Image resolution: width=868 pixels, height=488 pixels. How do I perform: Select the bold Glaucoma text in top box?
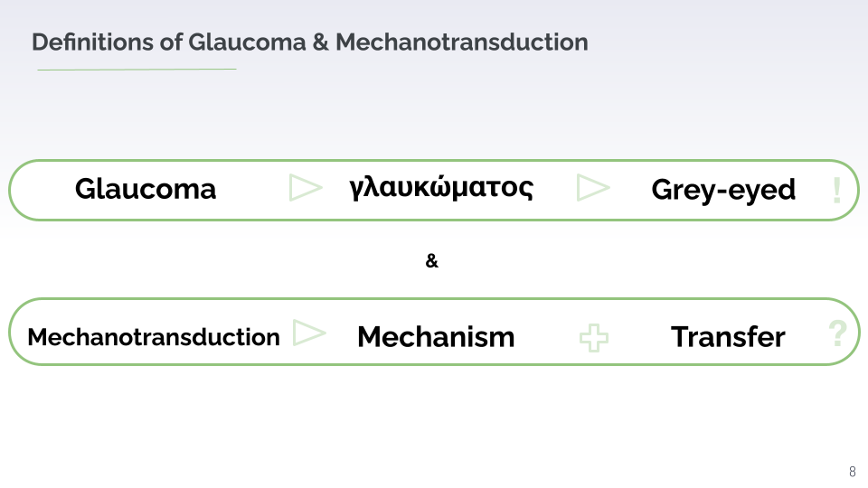point(146,189)
